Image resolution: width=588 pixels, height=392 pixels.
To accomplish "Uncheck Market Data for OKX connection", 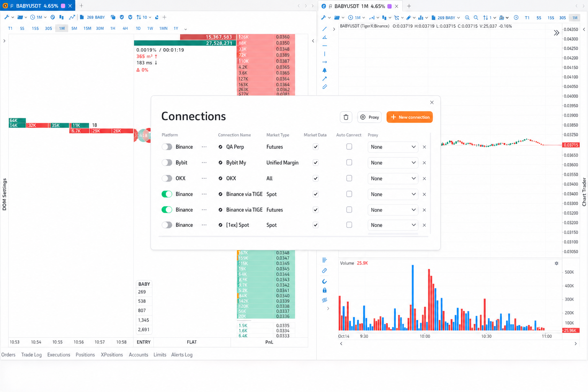I will coord(315,178).
